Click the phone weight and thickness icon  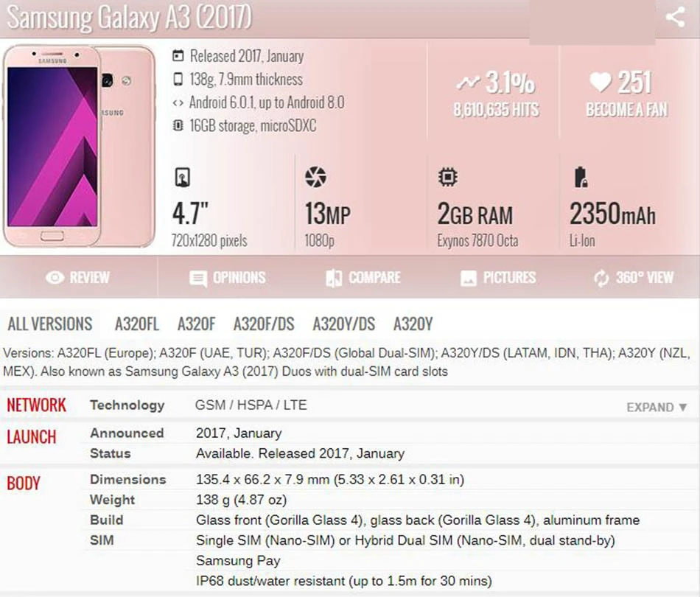pos(178,79)
